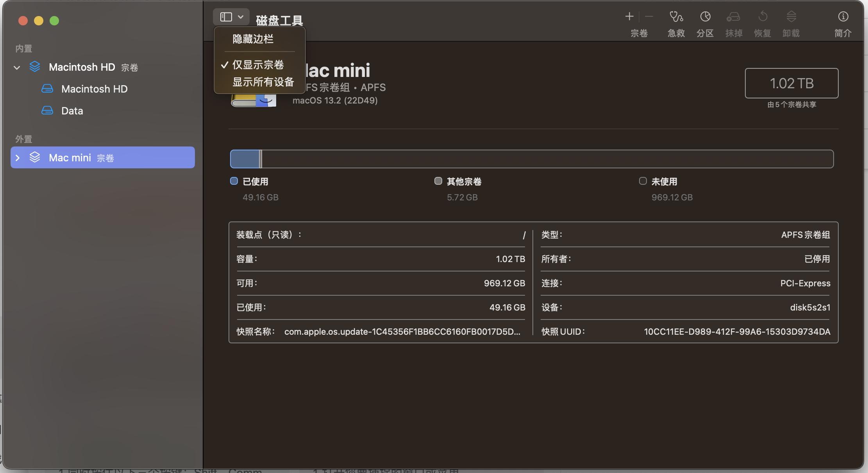
Task: Expand the Mac mini volume group
Action: (x=17, y=157)
